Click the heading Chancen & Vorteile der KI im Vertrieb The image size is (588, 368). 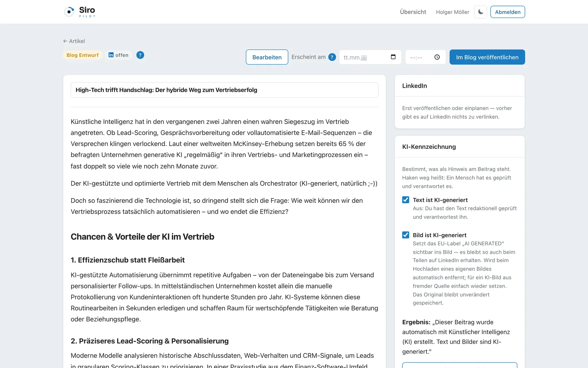point(142,237)
